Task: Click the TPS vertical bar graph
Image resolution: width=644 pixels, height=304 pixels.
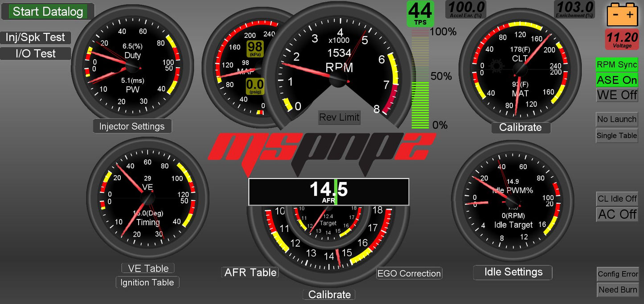Action: click(420, 80)
